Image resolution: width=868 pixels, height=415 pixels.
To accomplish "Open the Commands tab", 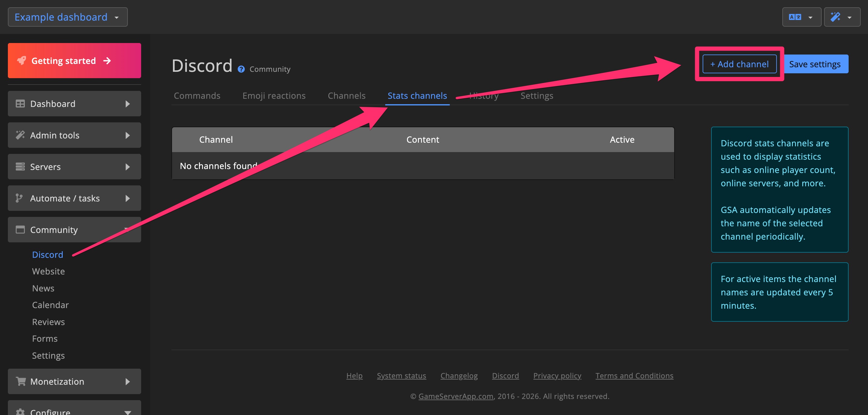I will coord(197,95).
